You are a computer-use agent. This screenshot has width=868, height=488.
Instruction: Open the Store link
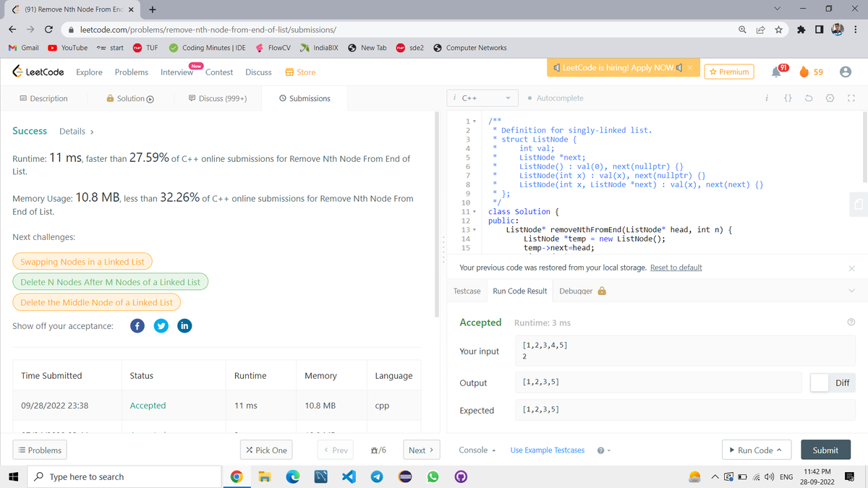tap(300, 72)
